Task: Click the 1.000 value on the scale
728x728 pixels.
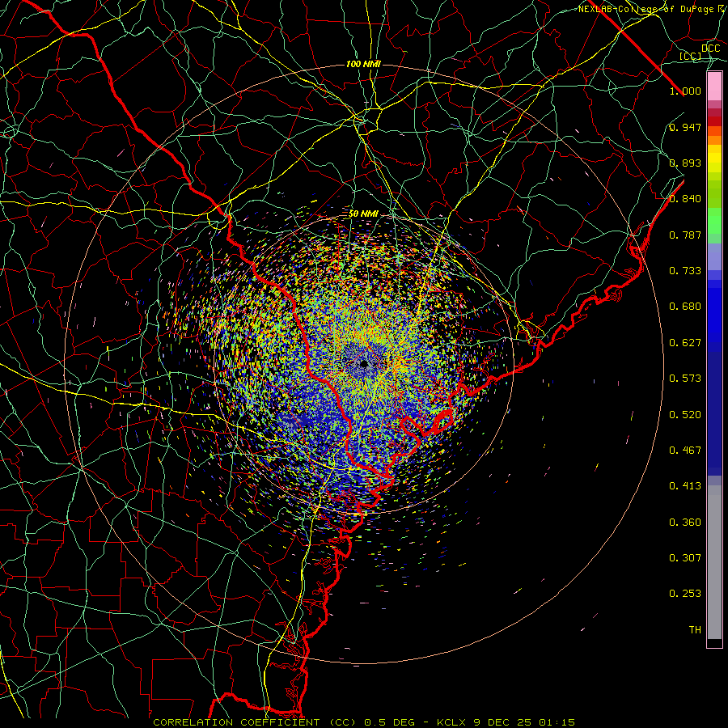Action: (x=685, y=91)
